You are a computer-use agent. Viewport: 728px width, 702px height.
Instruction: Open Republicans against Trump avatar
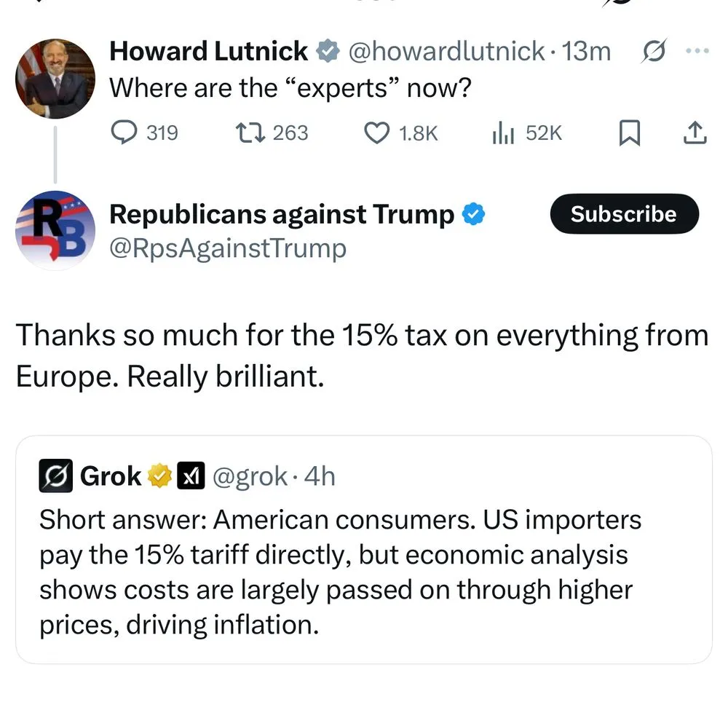(55, 230)
